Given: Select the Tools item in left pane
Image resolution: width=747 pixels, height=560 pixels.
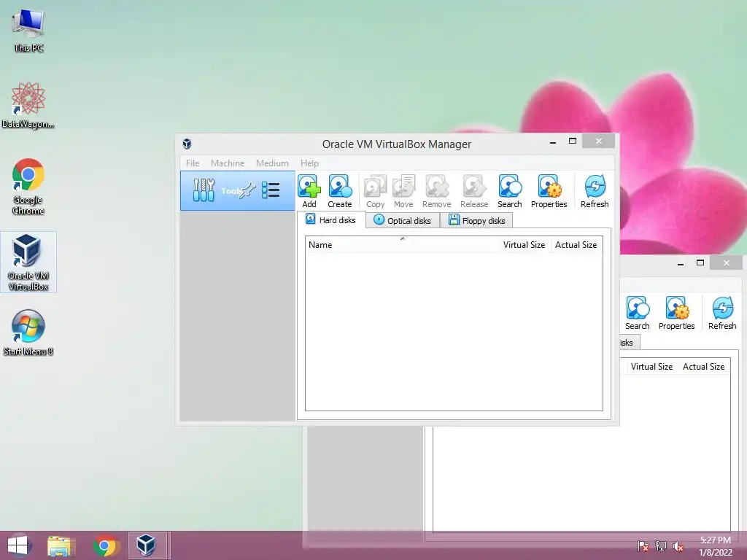Looking at the screenshot, I should 238,190.
